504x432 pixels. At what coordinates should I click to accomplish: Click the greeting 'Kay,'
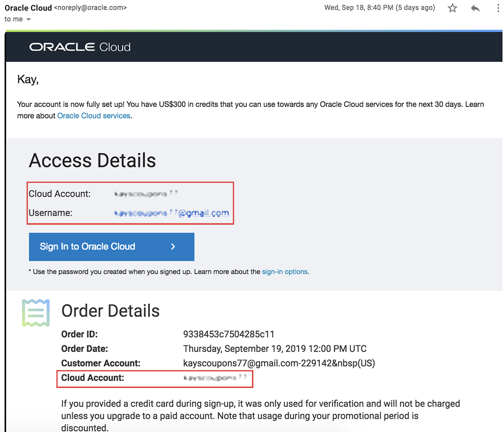tap(28, 79)
